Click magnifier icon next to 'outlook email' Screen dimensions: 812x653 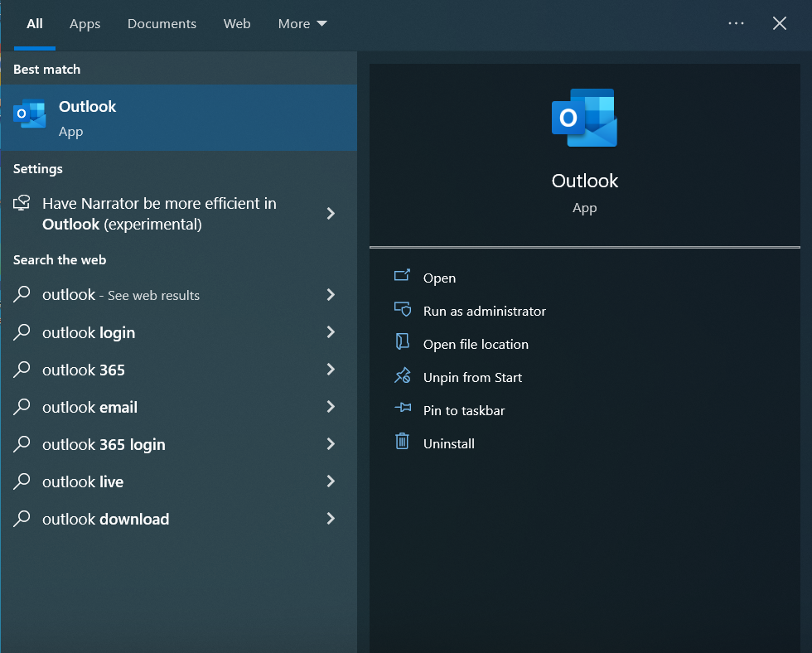22,407
